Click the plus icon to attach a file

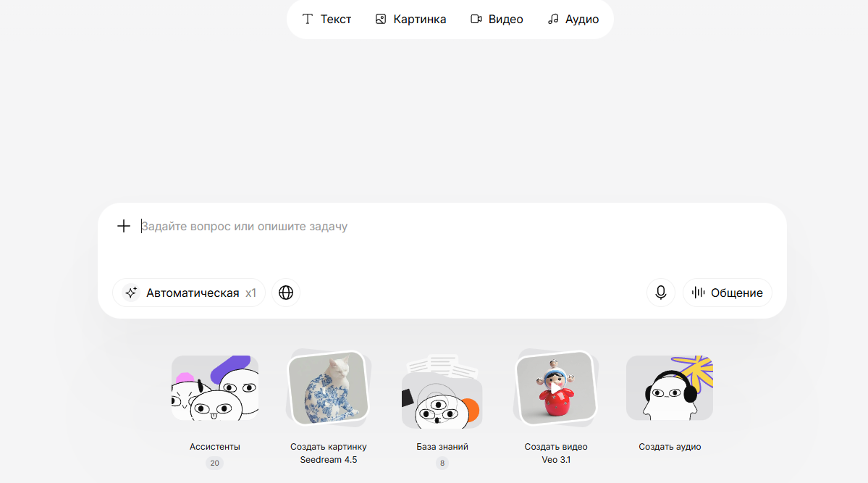[124, 226]
